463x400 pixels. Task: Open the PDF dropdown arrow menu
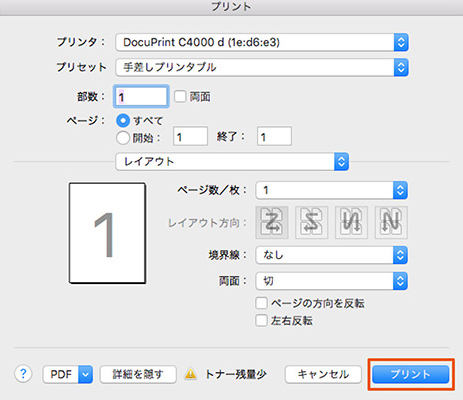85,374
